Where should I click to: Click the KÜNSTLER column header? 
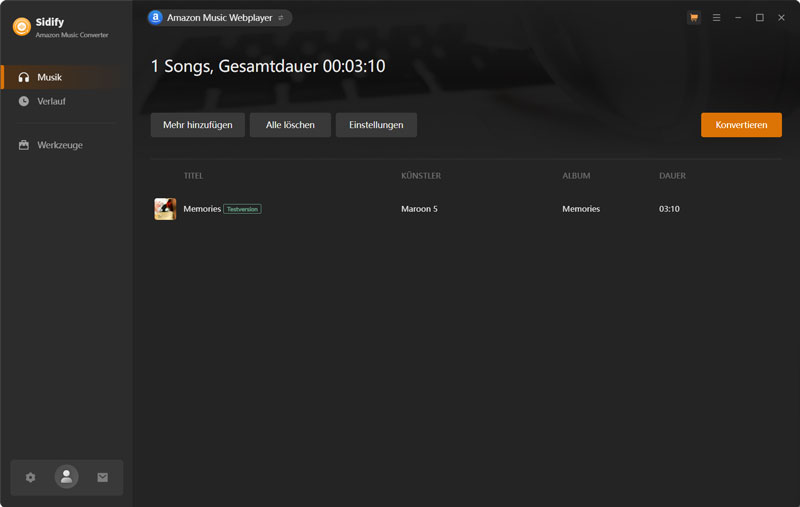point(421,175)
